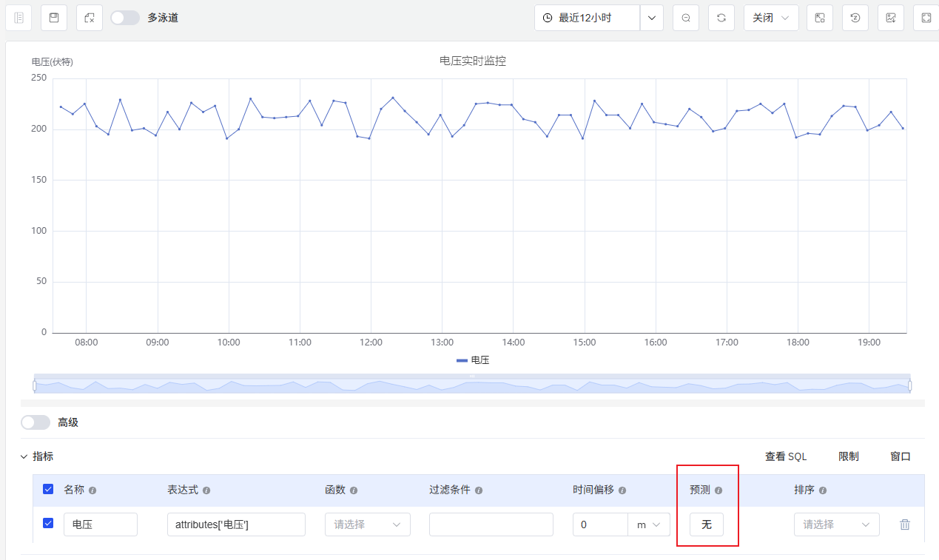This screenshot has height=560, width=939.
Task: Click the info icon beside 表达式
Action: tap(206, 490)
